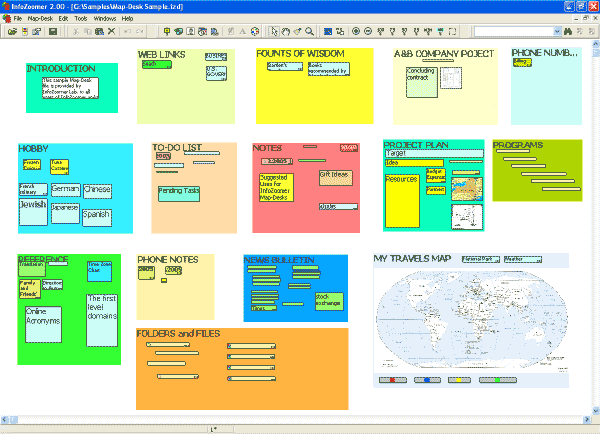The height and width of the screenshot is (434, 600).
Task: Click the FOLDERS and FILES heading
Action: 178,334
